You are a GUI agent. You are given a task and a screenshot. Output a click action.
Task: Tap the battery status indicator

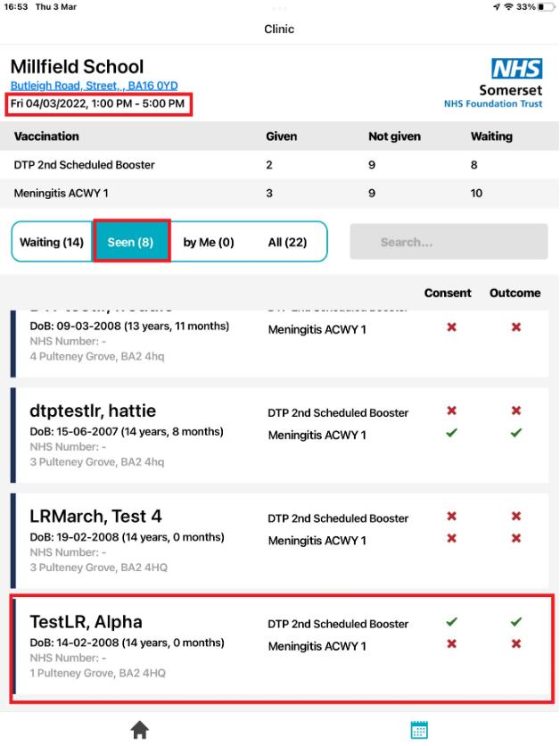tap(542, 7)
